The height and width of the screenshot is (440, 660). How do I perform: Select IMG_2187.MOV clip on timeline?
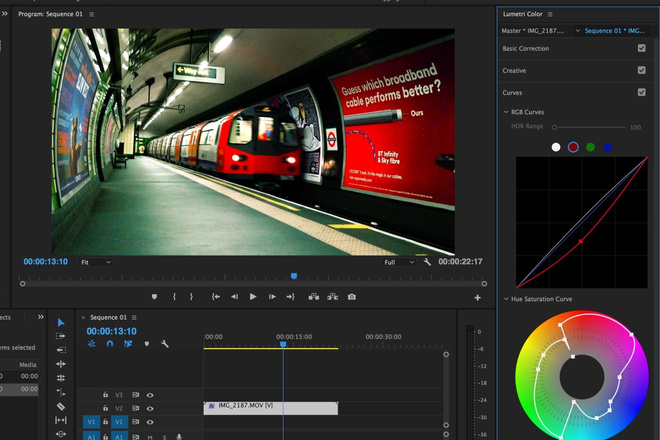[x=271, y=408]
